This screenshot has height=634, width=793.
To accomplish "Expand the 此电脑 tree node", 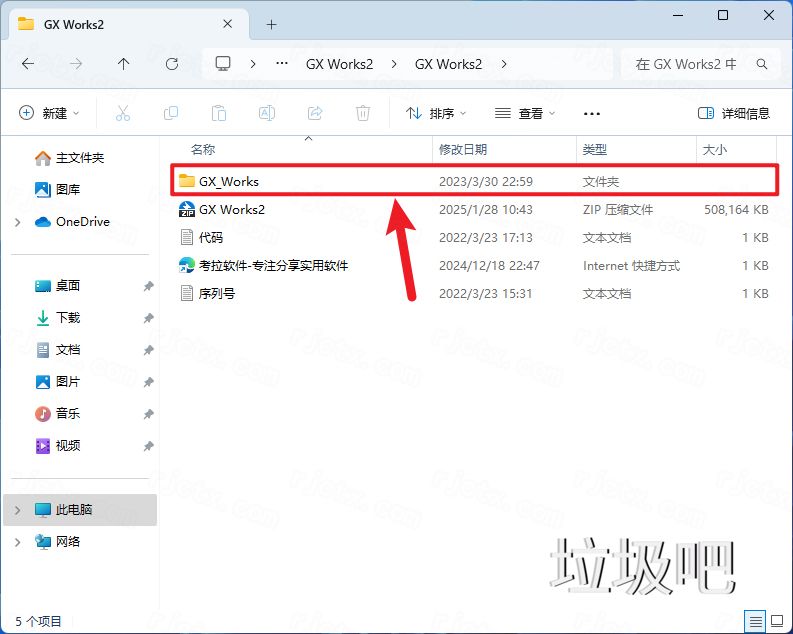I will tap(18, 510).
